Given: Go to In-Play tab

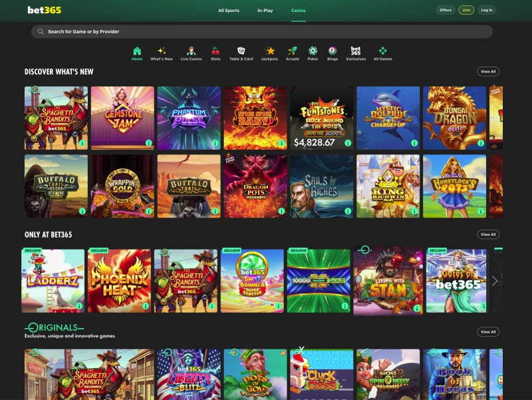Looking at the screenshot, I should (265, 11).
